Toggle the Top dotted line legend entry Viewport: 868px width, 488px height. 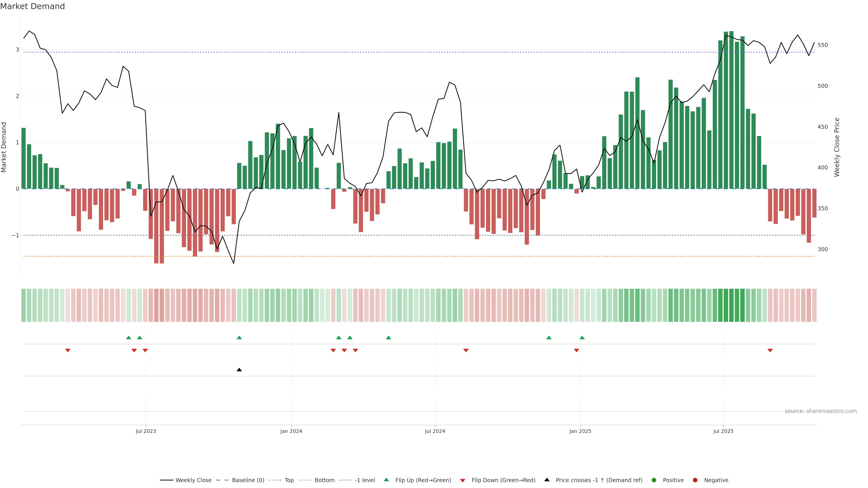pyautogui.click(x=289, y=480)
